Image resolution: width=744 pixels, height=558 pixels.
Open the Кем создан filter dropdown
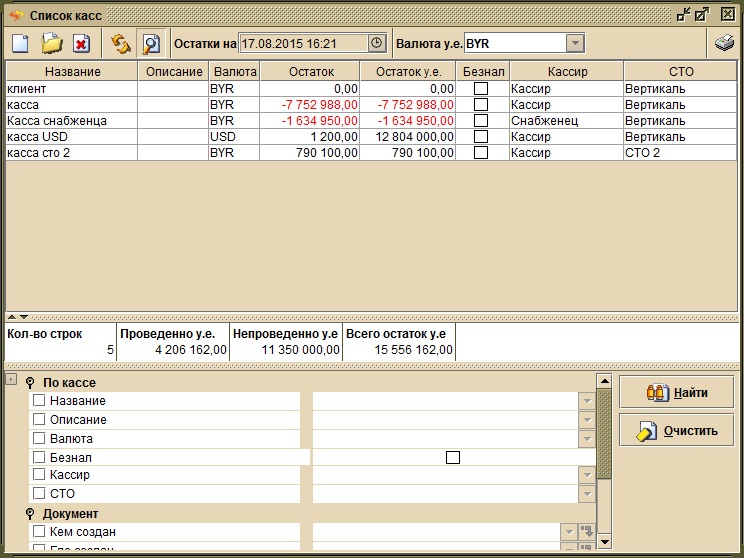[x=569, y=532]
